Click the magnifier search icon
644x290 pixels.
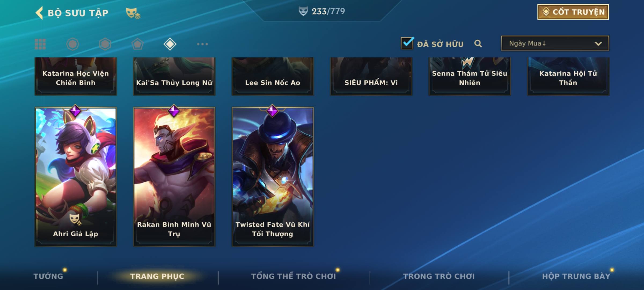point(478,44)
